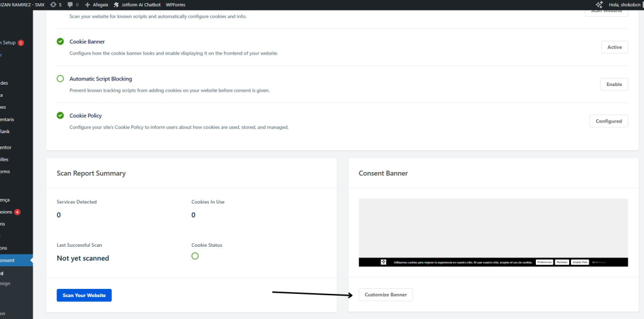The image size is (644, 319).
Task: Open the comments bubble icon
Action: 70,4
